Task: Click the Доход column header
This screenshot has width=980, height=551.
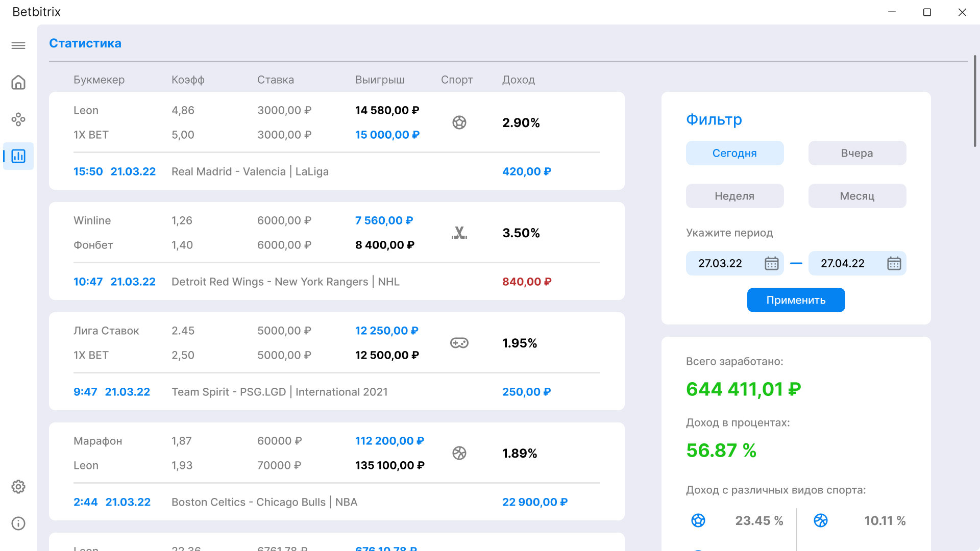Action: pyautogui.click(x=519, y=80)
